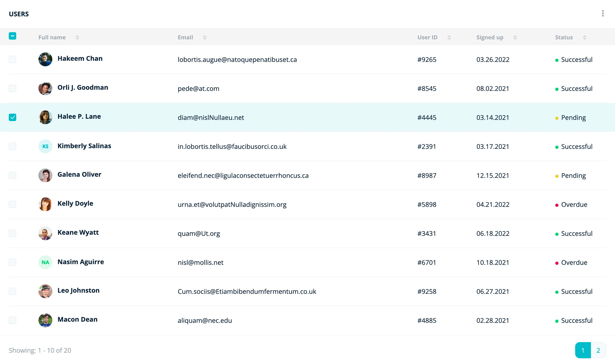The width and height of the screenshot is (615, 364).
Task: Click the Full name sort arrows
Action: [x=77, y=38]
